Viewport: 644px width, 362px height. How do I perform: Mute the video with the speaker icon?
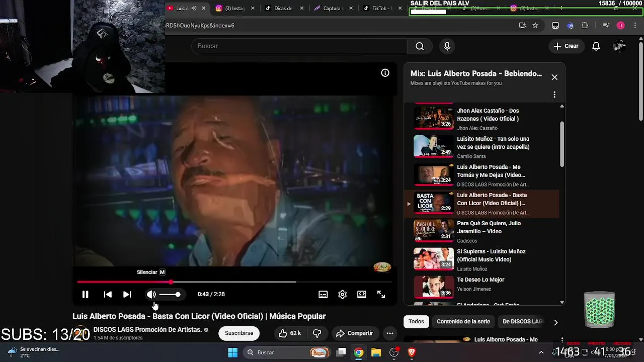(151, 295)
